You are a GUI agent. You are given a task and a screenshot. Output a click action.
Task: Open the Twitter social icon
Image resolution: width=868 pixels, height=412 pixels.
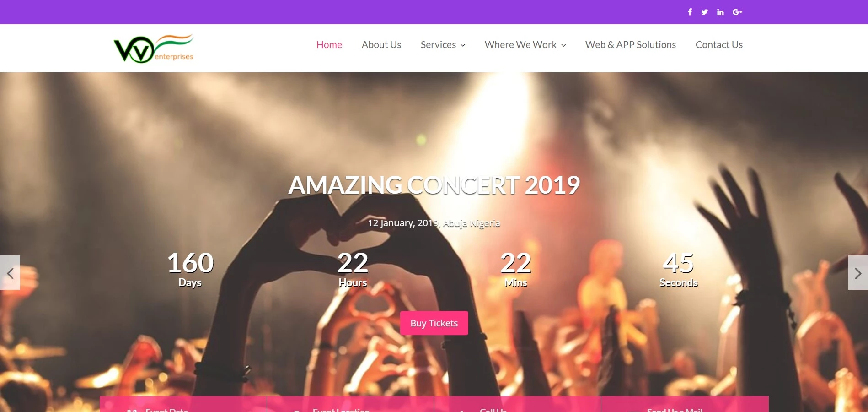704,12
